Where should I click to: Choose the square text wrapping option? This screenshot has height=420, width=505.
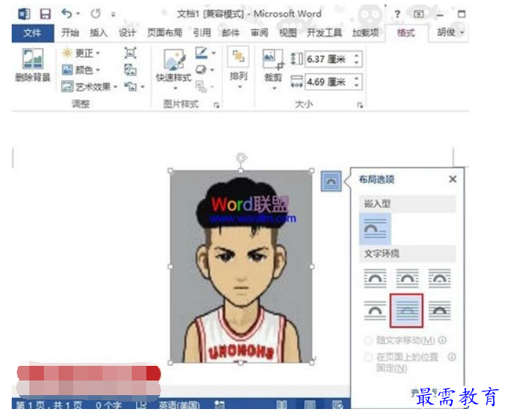click(x=375, y=278)
